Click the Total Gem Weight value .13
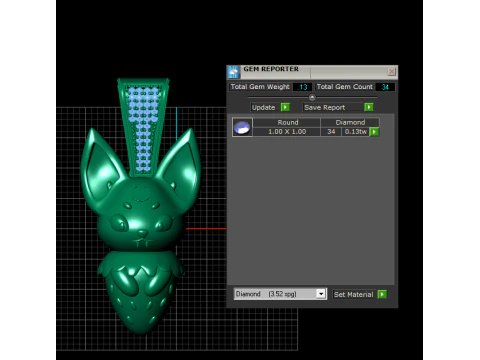 click(x=302, y=87)
